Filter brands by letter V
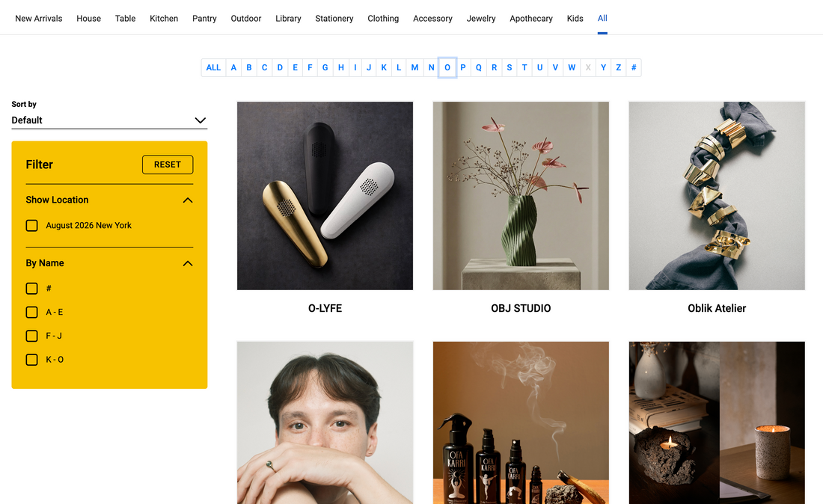This screenshot has height=504, width=823. click(555, 67)
